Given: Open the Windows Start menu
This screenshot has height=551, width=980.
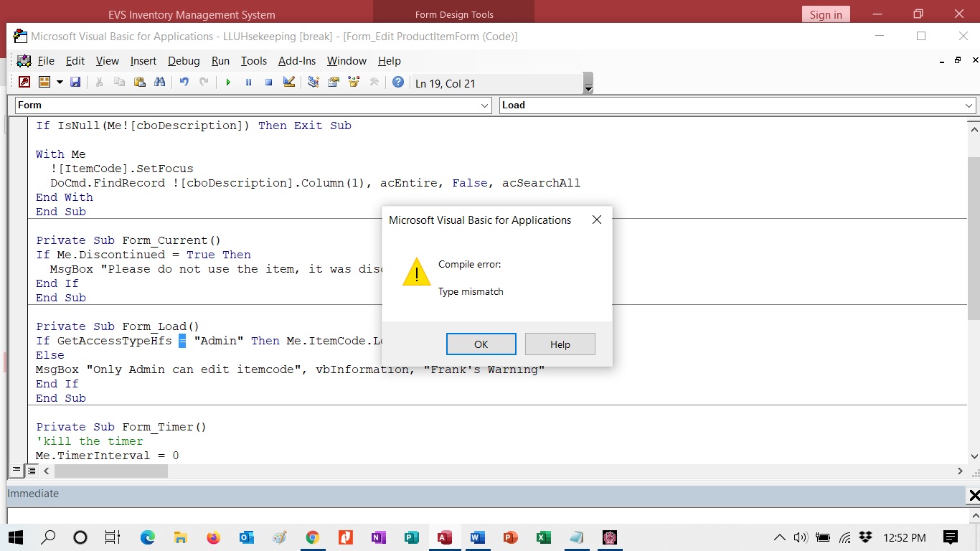Looking at the screenshot, I should pos(15,537).
